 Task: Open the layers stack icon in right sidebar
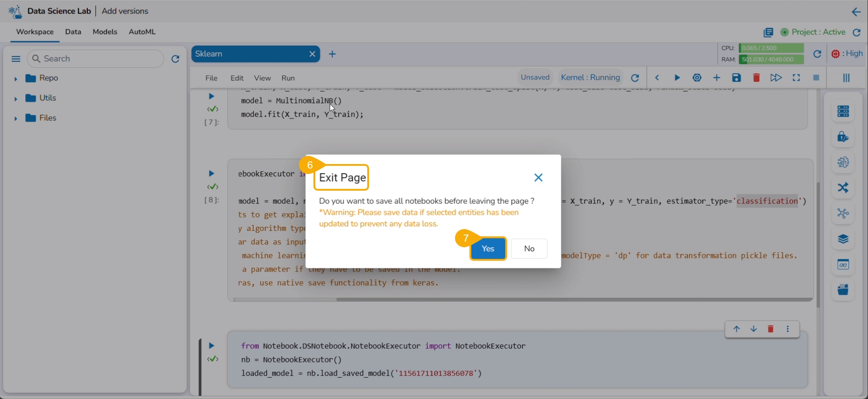coord(843,239)
